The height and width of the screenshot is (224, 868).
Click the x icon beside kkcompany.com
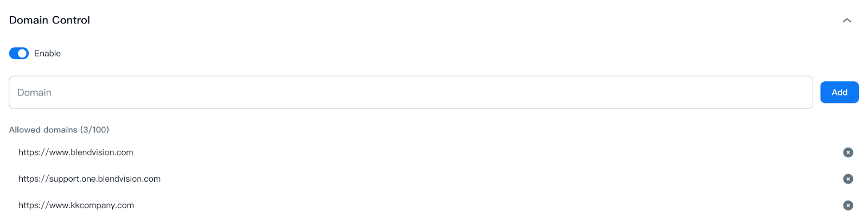pos(848,206)
